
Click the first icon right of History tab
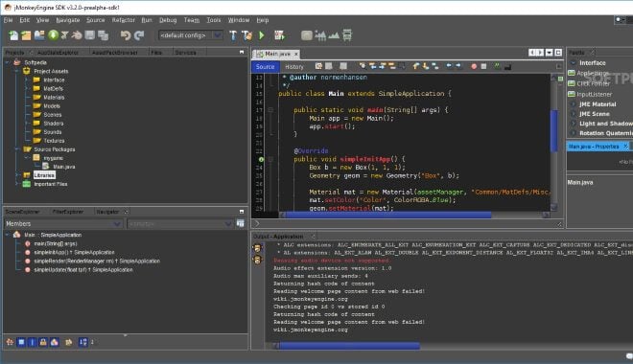[318, 66]
